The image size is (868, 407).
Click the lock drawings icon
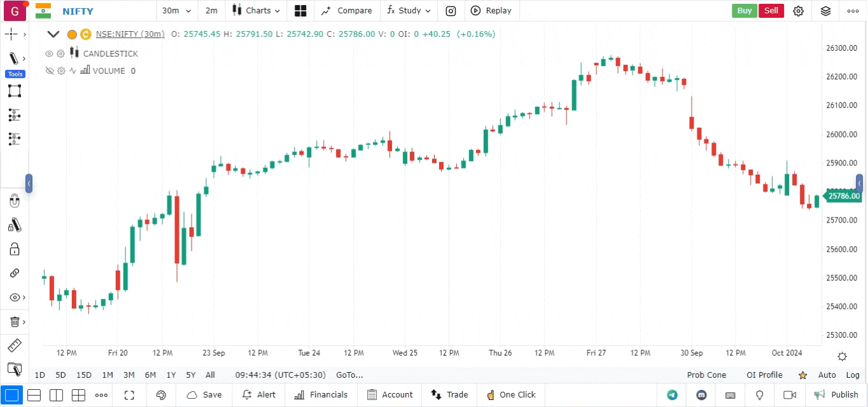point(14,249)
